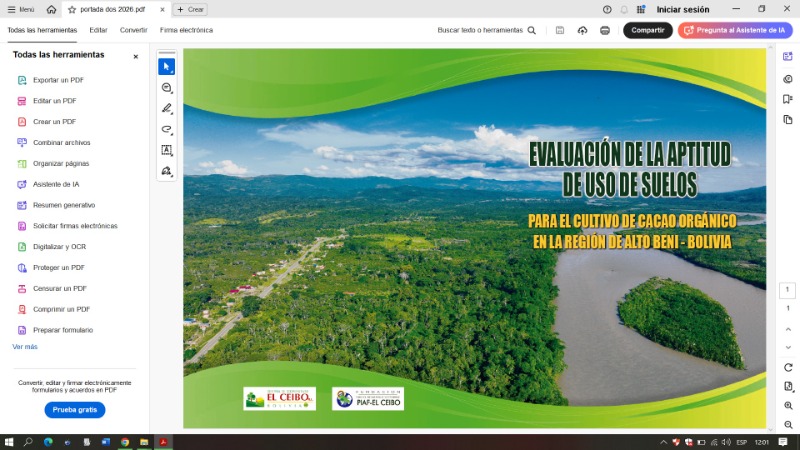Go to previous page with up chevron

(788, 327)
